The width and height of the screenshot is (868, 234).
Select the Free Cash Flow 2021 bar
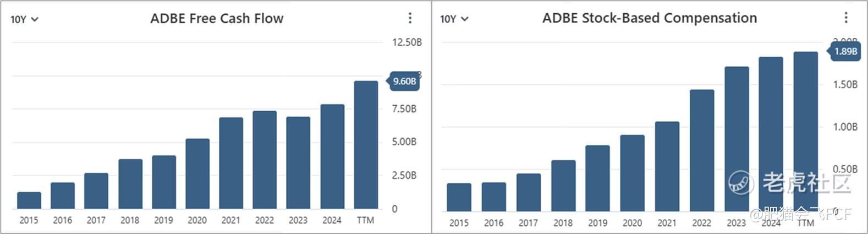click(231, 164)
